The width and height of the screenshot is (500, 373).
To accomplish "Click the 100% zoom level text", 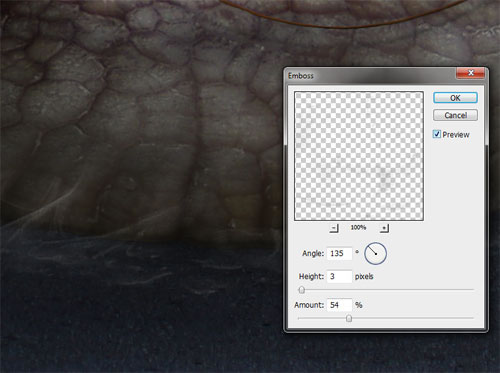I will pyautogui.click(x=358, y=227).
